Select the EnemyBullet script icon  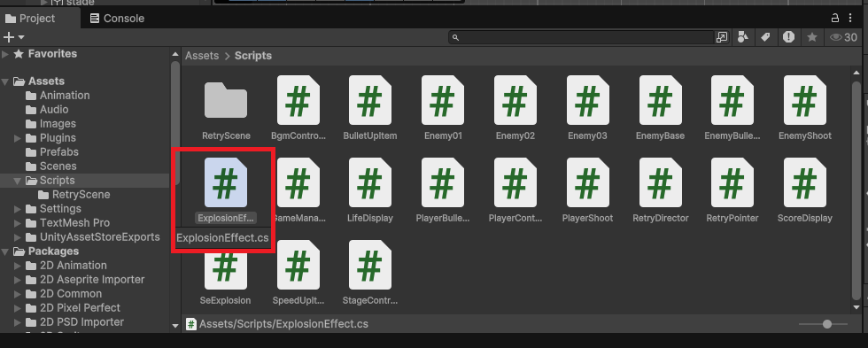click(x=732, y=100)
